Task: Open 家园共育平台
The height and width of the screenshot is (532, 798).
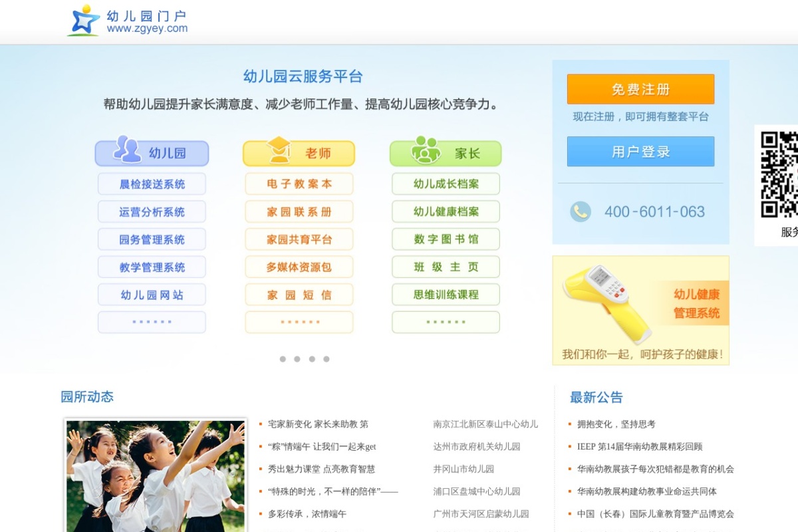Action: pyautogui.click(x=299, y=239)
